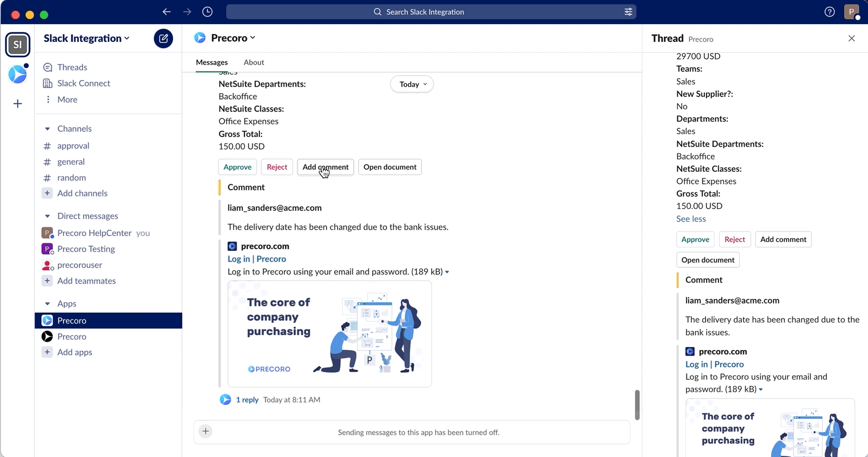Click the search Slack Integration field

[431, 11]
